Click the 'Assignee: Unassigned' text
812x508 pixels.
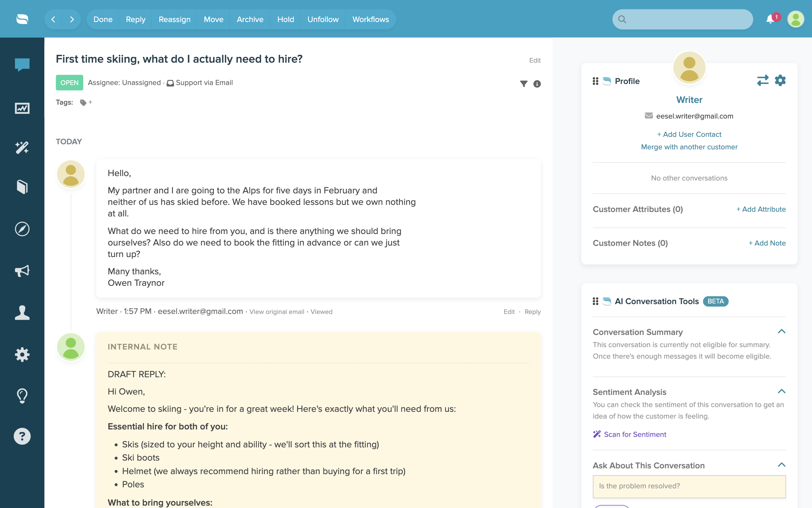(124, 83)
